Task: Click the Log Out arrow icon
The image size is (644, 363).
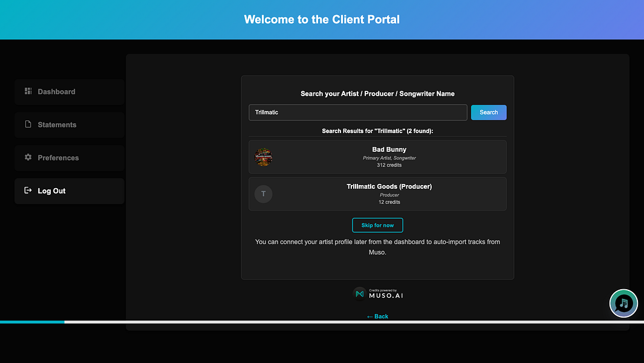Action: click(x=28, y=190)
